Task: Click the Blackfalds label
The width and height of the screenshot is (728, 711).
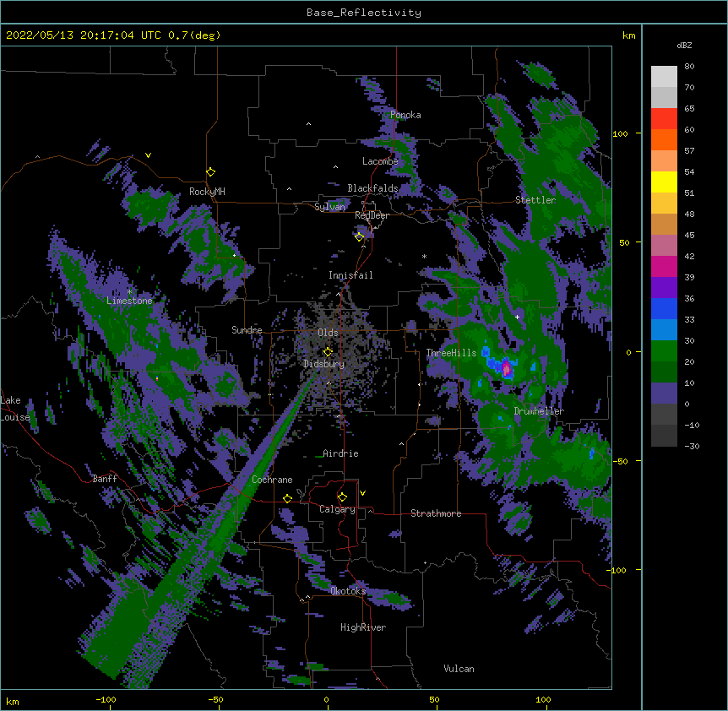Action: [x=372, y=188]
